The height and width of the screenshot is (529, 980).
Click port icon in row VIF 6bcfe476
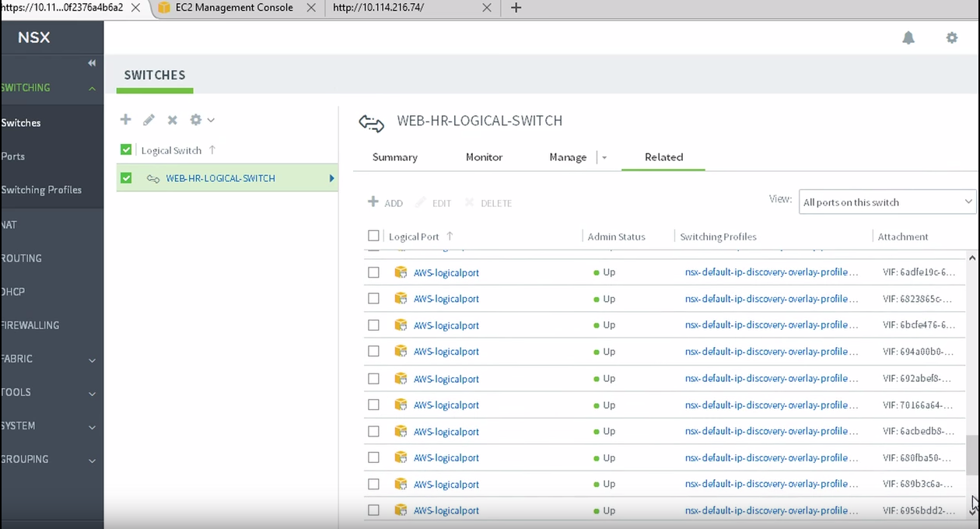point(401,325)
